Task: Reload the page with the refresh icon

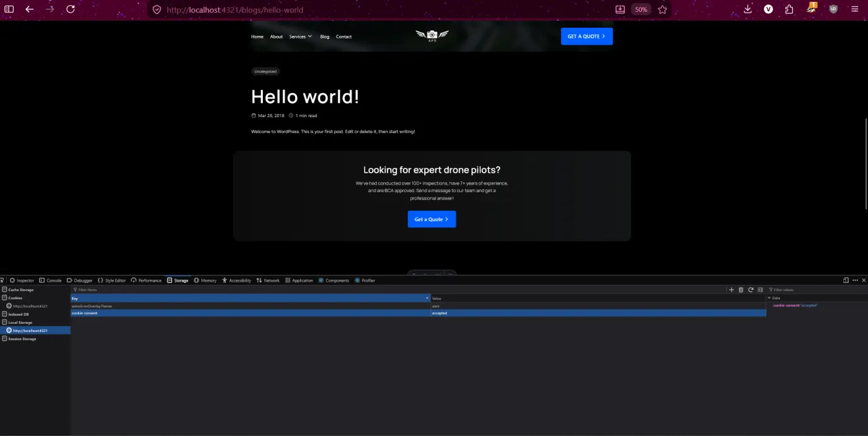Action: [71, 9]
